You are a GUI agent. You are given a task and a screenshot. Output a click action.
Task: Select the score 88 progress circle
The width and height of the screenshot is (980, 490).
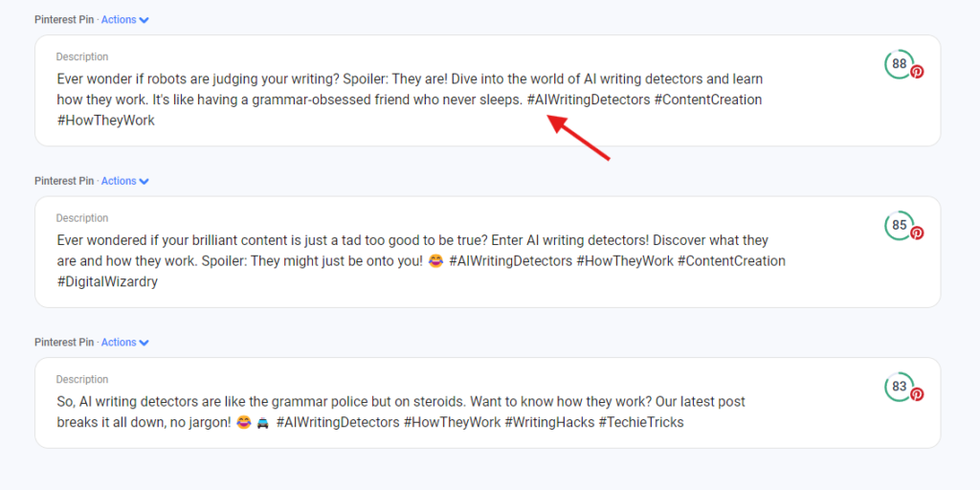[x=899, y=64]
